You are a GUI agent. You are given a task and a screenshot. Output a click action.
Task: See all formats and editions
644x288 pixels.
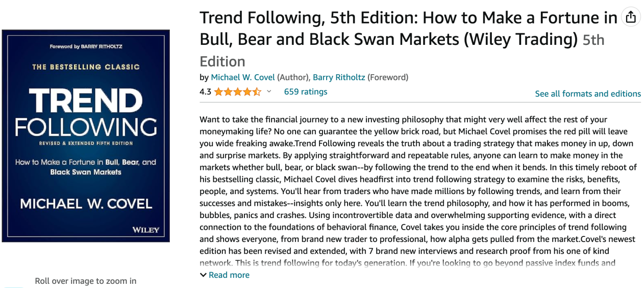588,93
